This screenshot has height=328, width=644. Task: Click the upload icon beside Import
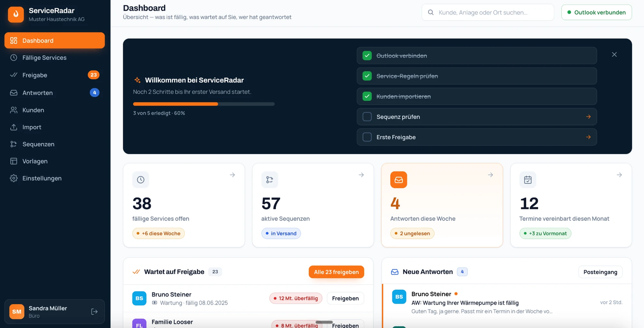coord(14,127)
